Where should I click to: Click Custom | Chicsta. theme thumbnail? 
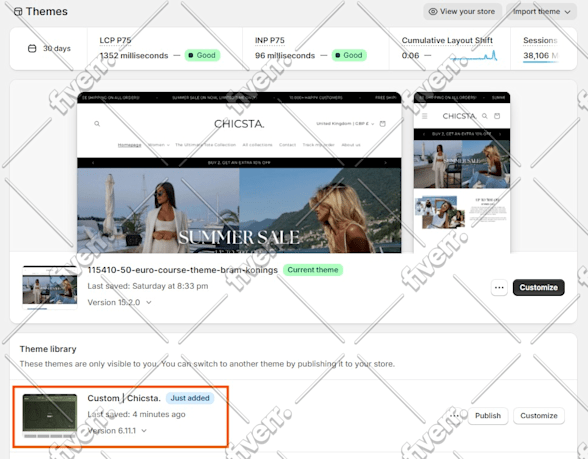(x=50, y=416)
